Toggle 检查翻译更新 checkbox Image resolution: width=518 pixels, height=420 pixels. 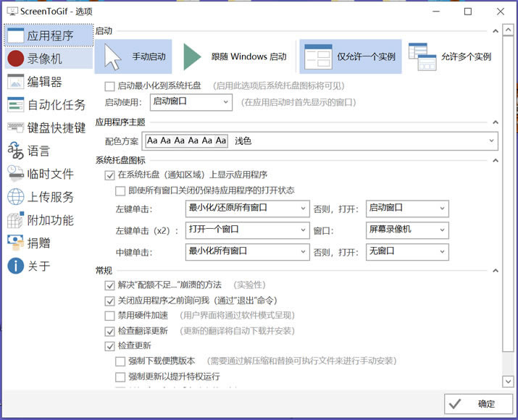point(109,331)
